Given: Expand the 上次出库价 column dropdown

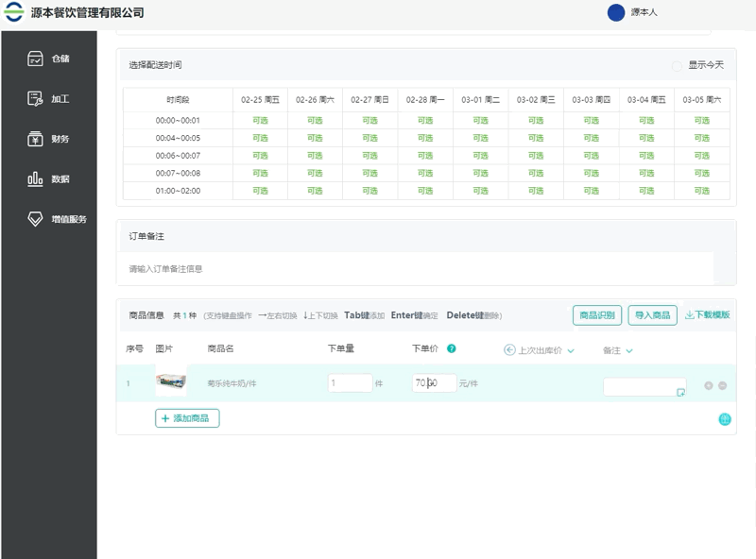Looking at the screenshot, I should [571, 350].
